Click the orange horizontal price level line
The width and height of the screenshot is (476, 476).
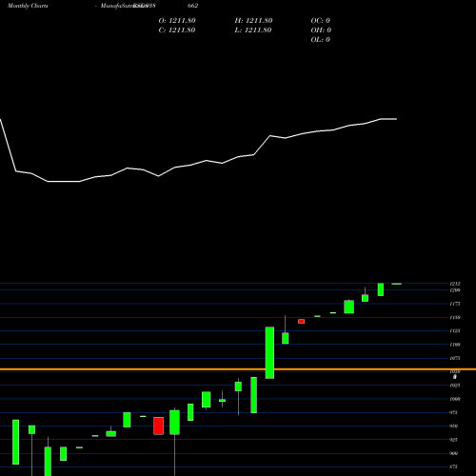[238, 369]
